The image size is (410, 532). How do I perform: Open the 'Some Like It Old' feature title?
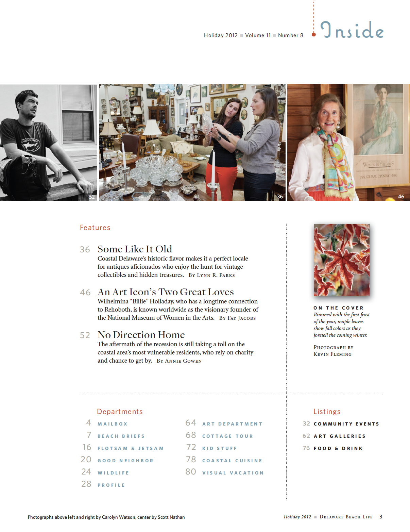(135, 249)
